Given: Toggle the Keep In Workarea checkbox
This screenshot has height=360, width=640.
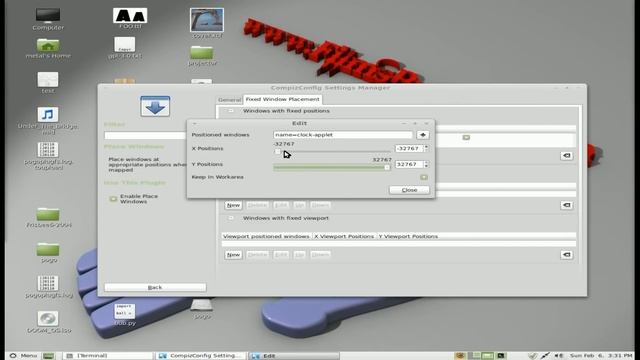Looking at the screenshot, I should click(x=424, y=177).
